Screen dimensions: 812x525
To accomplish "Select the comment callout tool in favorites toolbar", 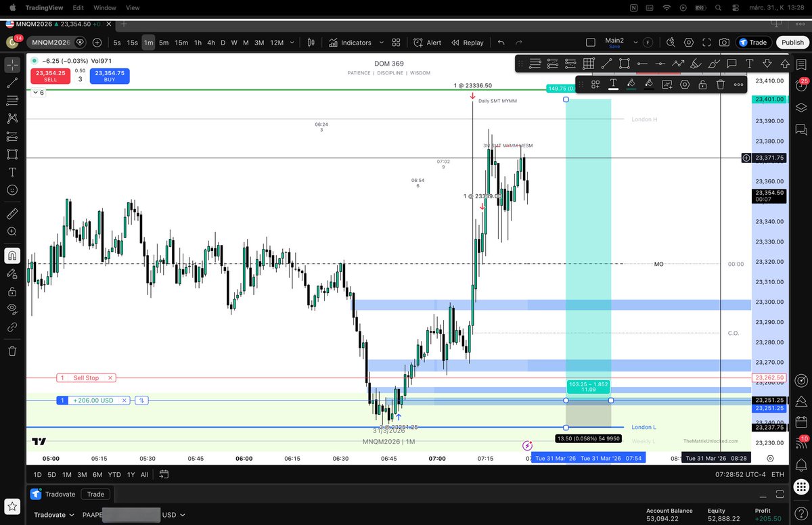I will pos(731,64).
